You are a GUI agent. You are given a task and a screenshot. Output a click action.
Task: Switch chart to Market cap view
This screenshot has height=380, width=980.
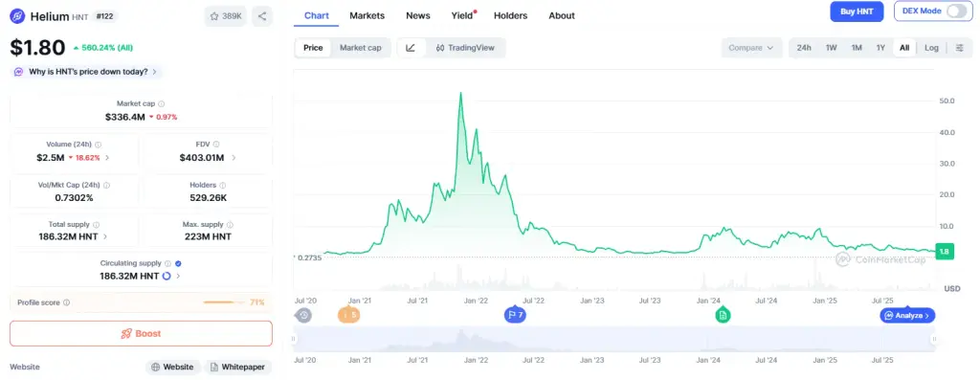pyautogui.click(x=360, y=48)
